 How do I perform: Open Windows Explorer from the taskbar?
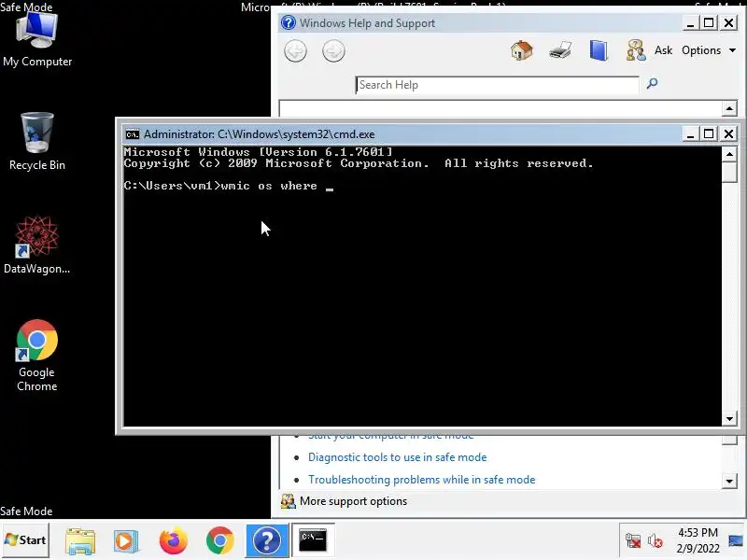pos(80,541)
